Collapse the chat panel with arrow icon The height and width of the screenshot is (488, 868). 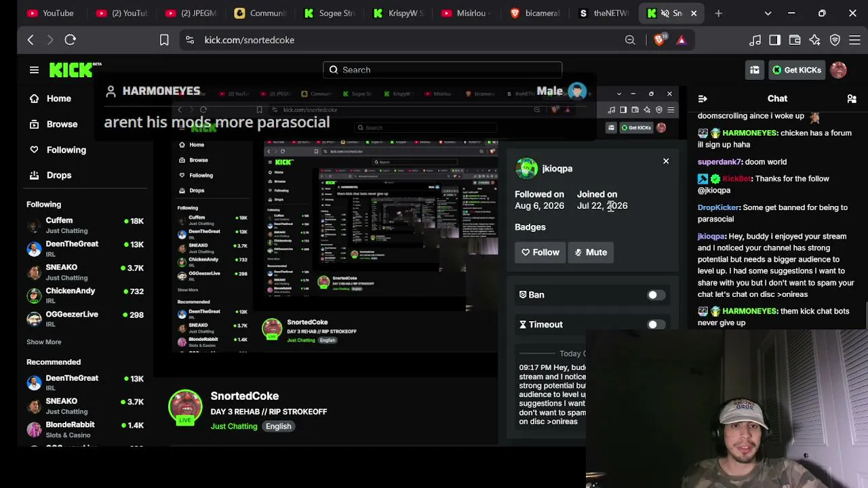click(703, 98)
